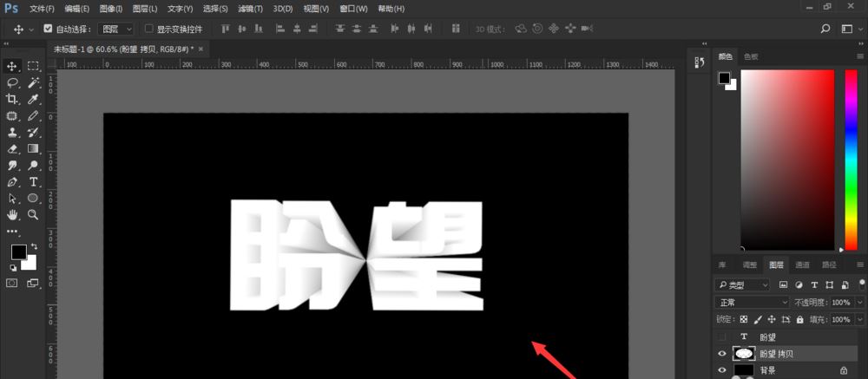Viewport: 868px width, 379px height.
Task: Hide the 背景 layer eye icon
Action: [x=721, y=370]
